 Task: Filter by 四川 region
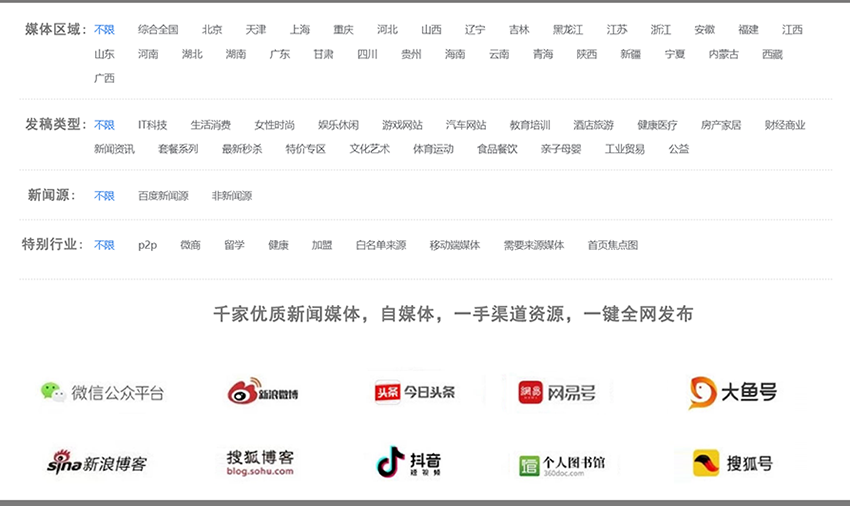coord(368,54)
